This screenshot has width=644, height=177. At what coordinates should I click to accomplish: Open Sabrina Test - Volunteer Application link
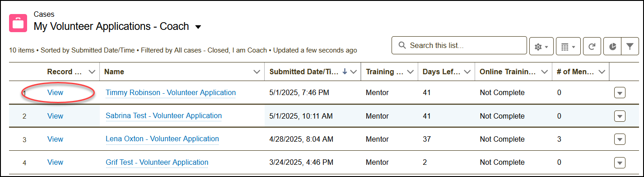pos(163,116)
